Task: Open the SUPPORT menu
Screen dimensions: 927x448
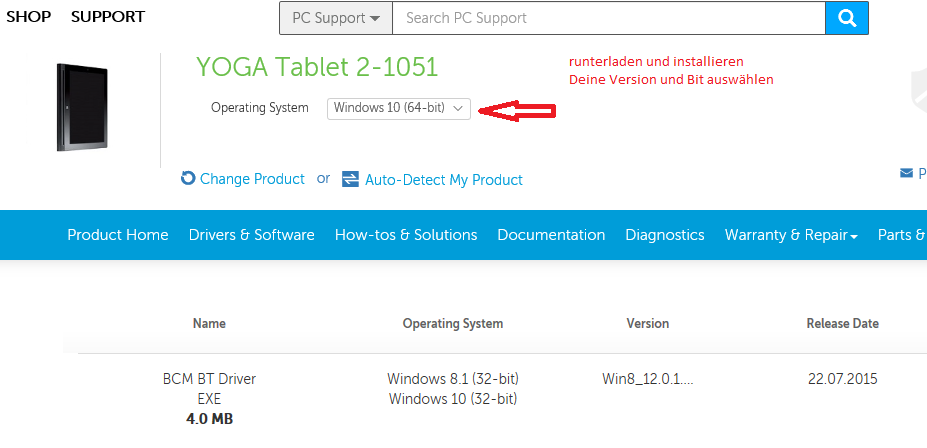Action: pyautogui.click(x=108, y=17)
